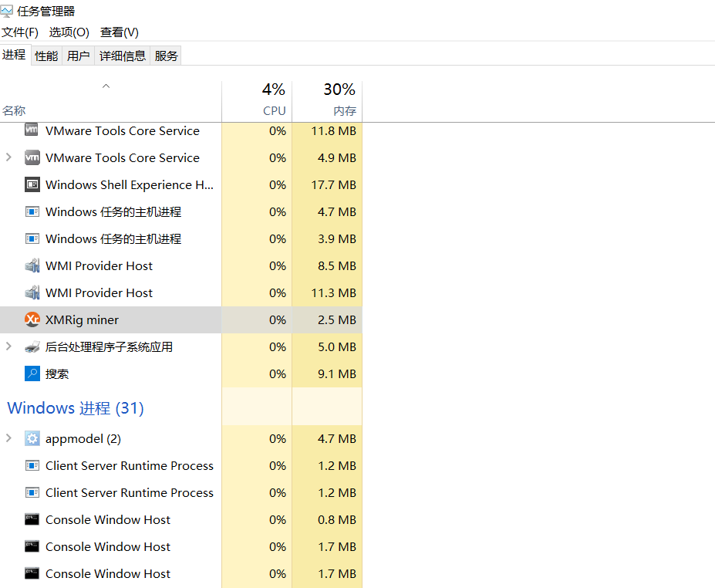Image resolution: width=715 pixels, height=588 pixels.
Task: Click the sort arrow above the 名称 column
Action: (106, 86)
